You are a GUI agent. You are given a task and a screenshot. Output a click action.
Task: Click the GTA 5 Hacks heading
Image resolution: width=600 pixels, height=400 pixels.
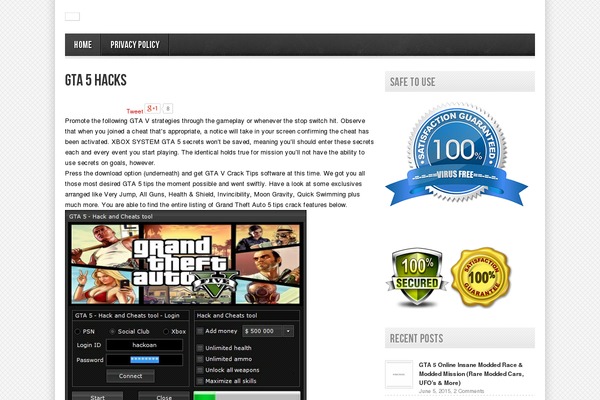pyautogui.click(x=96, y=80)
